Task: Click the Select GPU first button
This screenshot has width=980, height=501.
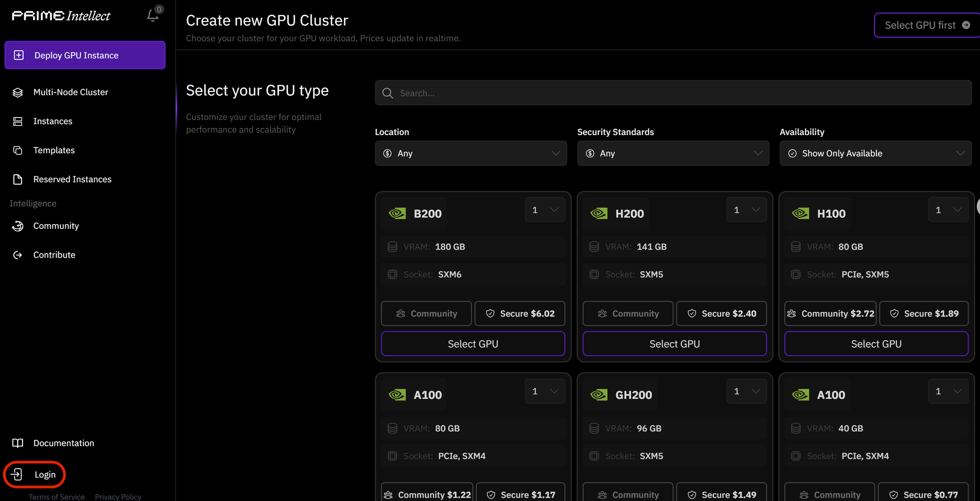Action: click(x=927, y=25)
